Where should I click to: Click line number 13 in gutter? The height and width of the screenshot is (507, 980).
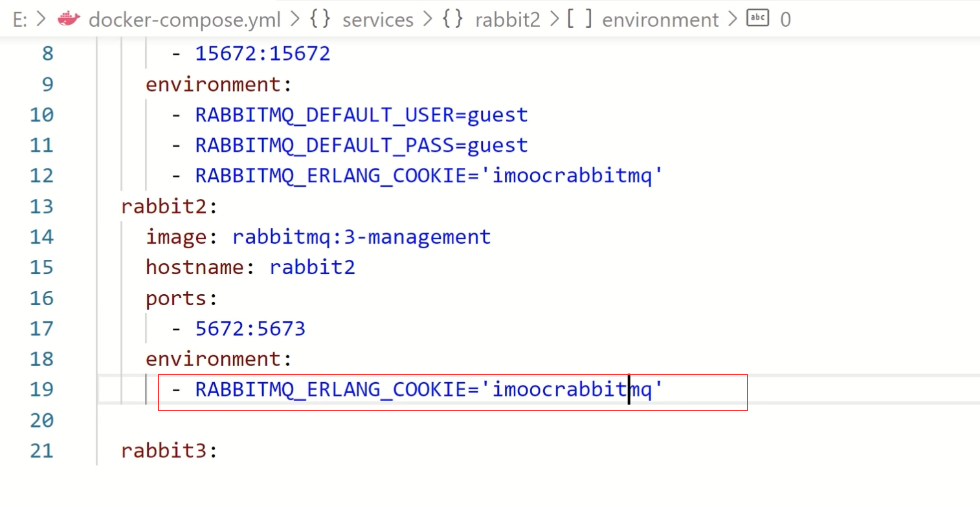point(41,206)
